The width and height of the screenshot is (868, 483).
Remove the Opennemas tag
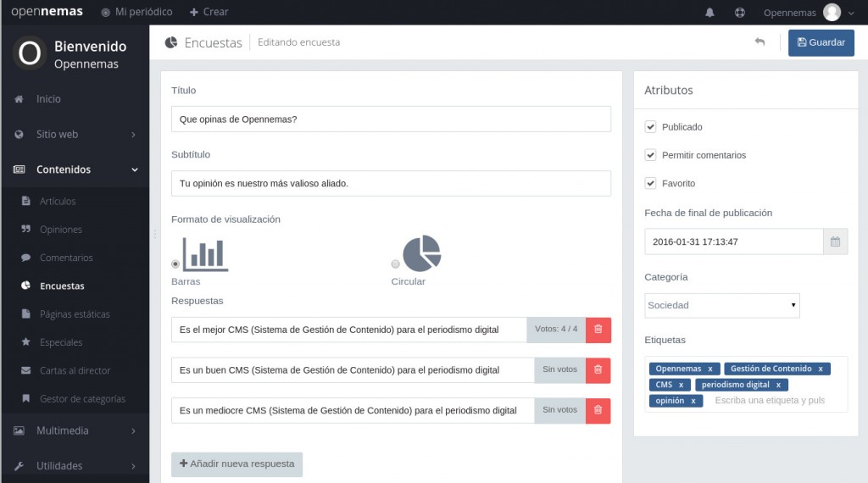point(710,369)
